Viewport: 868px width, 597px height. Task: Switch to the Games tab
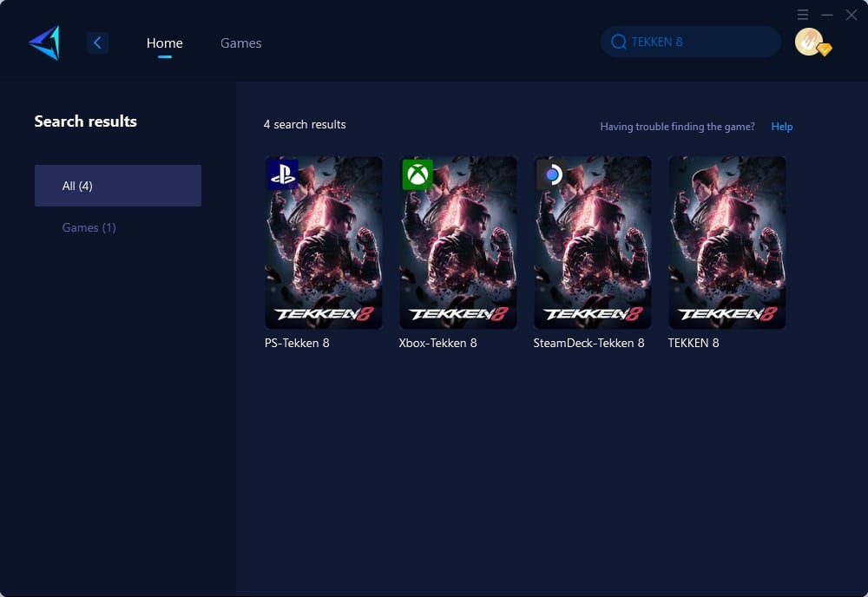pos(240,43)
